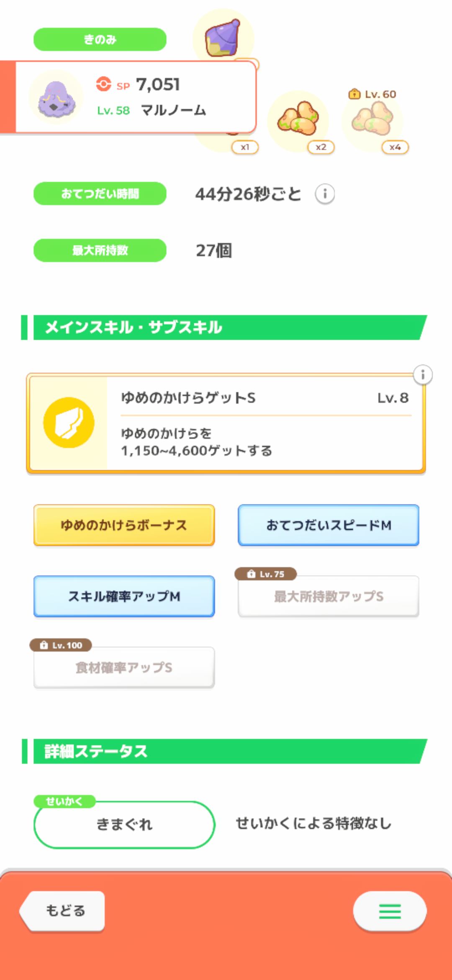Select おてつだいスピードM sub skill

coord(329,525)
